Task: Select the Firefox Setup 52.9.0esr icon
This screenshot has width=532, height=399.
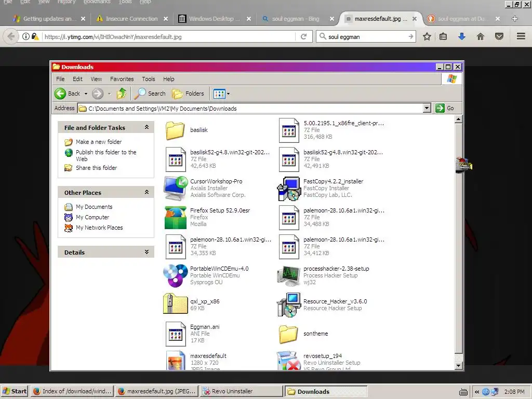Action: (175, 218)
